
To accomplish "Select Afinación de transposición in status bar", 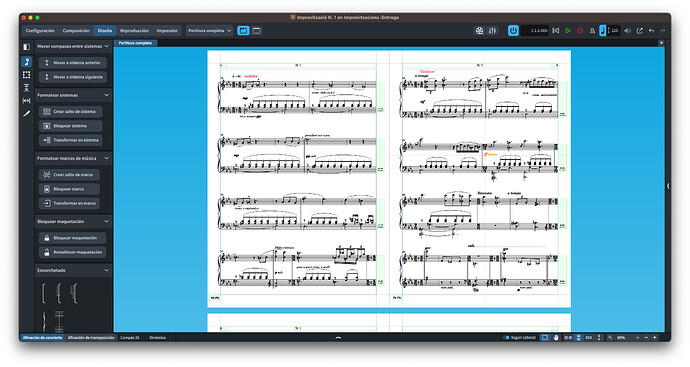I will tap(91, 338).
